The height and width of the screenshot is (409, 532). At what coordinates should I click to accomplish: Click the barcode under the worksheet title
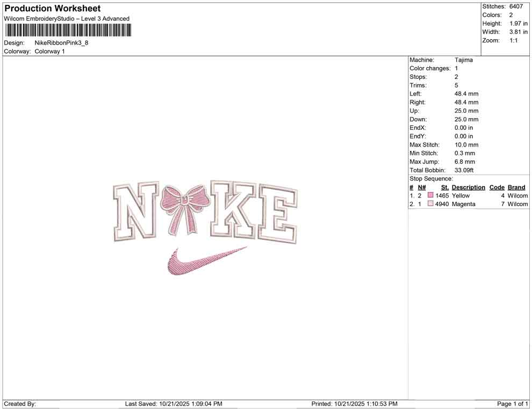click(68, 30)
